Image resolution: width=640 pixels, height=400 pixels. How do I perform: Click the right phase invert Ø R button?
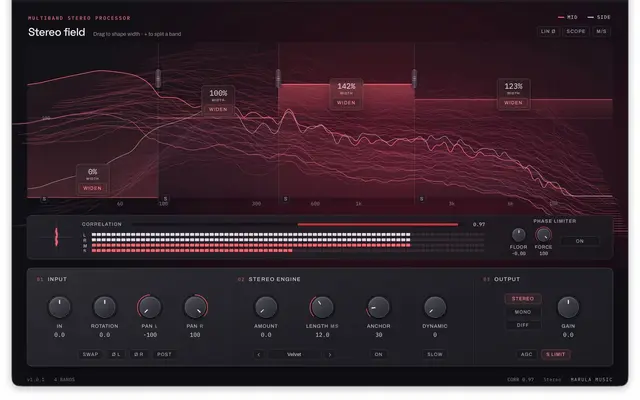(139, 354)
